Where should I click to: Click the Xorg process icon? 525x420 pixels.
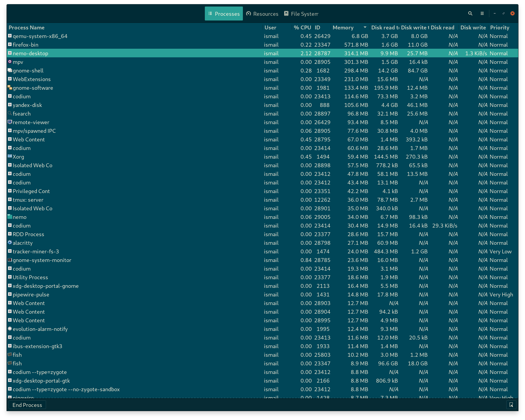(10, 157)
